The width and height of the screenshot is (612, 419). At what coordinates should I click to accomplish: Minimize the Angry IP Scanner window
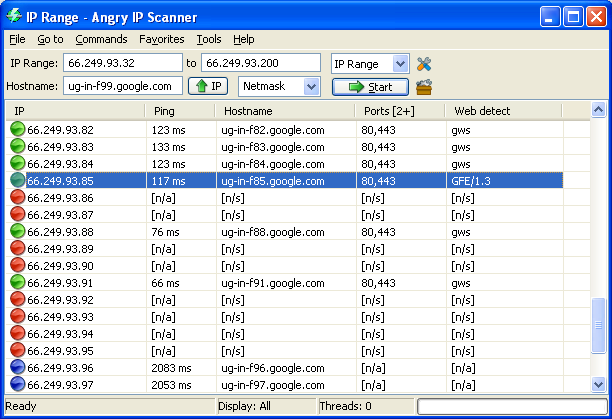(550, 17)
